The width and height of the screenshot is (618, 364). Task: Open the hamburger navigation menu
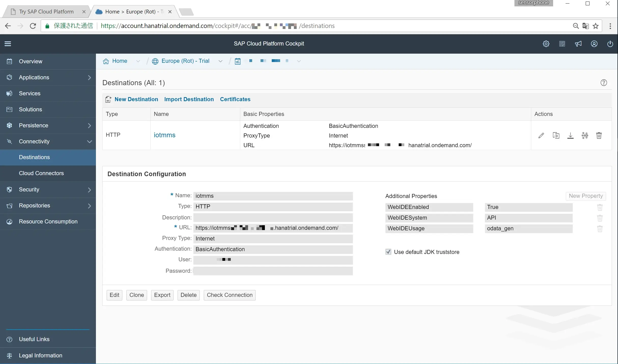coord(8,44)
